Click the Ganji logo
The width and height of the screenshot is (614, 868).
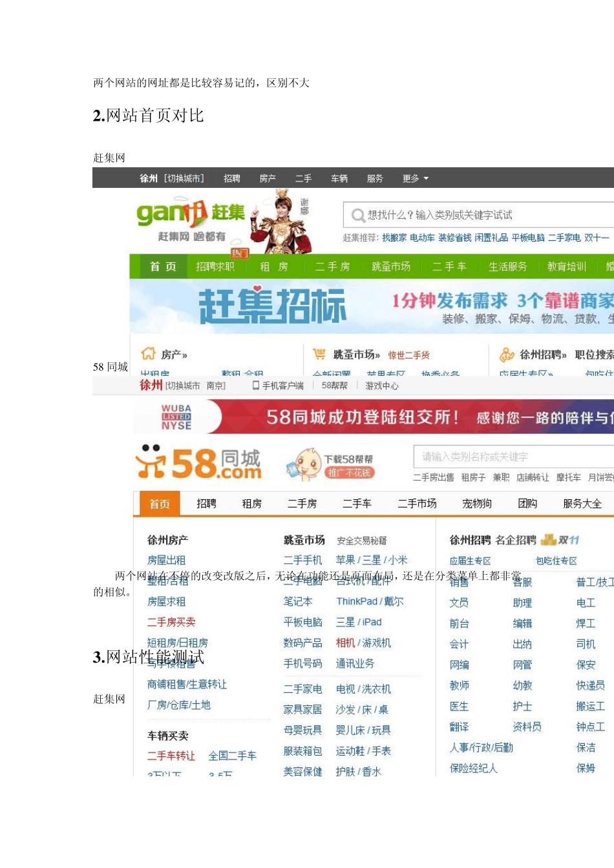point(190,220)
